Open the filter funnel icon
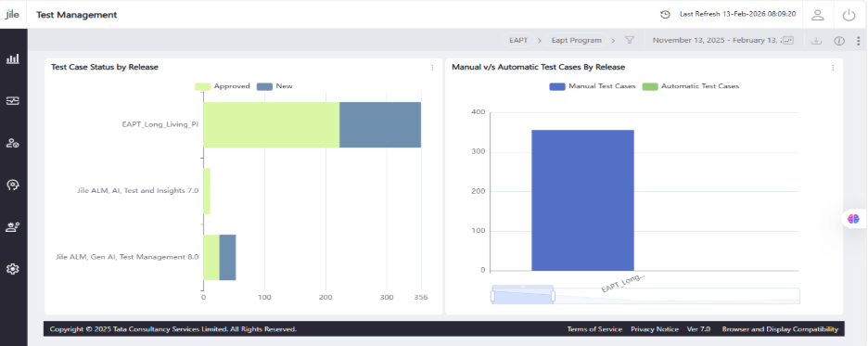This screenshot has height=346, width=868. point(630,40)
